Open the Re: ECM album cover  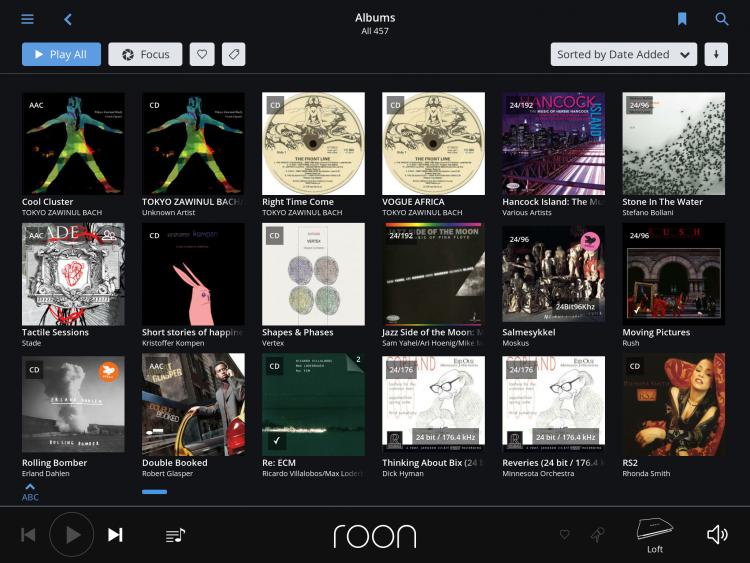313,405
